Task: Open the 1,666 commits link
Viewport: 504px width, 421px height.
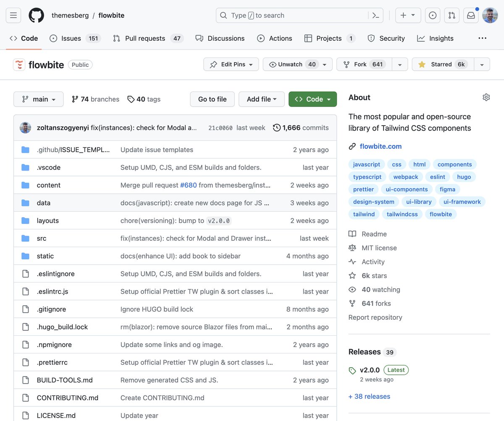Action: 301,128
